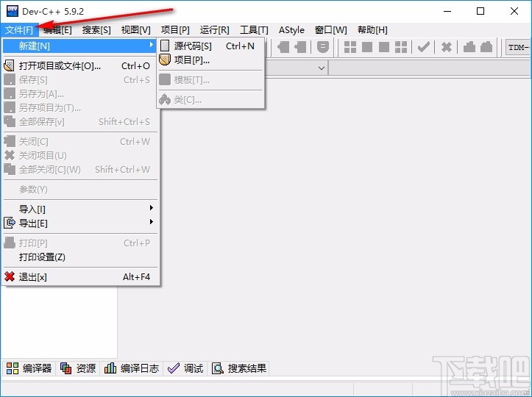
Task: Open the Edit [E] menu
Action: pos(57,30)
